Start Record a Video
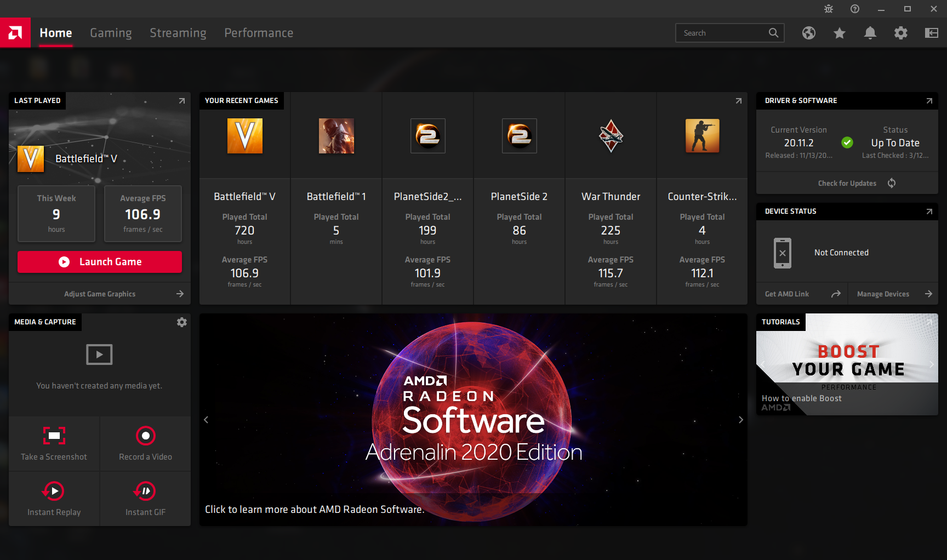This screenshot has height=560, width=947. click(145, 436)
